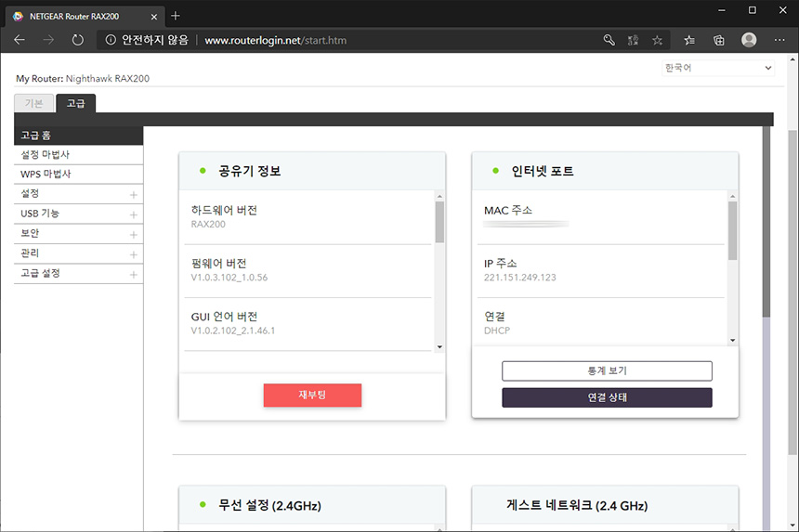
Task: Reload the router page
Action: tap(77, 40)
